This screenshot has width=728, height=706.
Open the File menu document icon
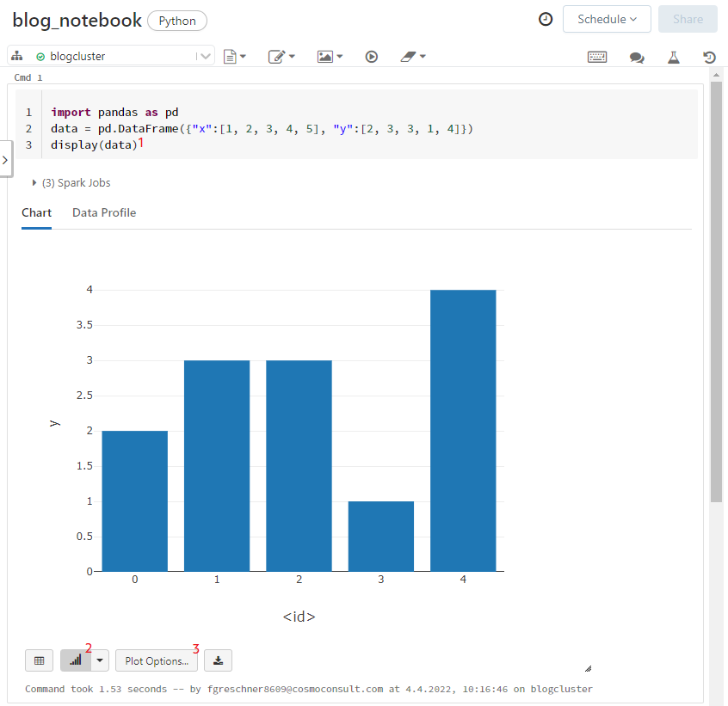[x=230, y=57]
